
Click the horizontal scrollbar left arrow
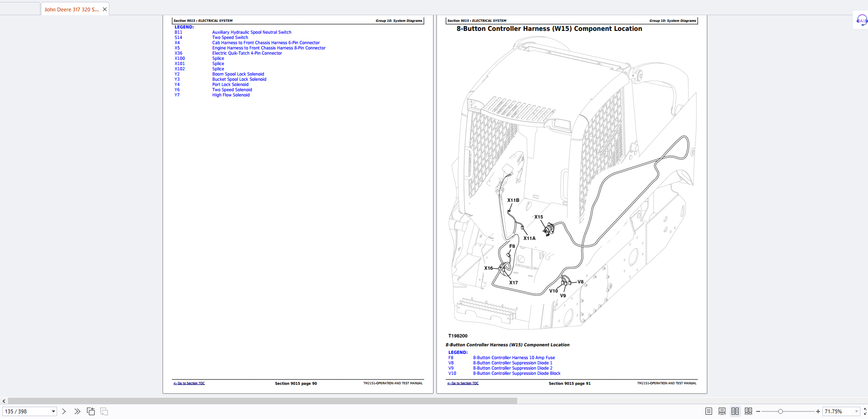pos(4,401)
